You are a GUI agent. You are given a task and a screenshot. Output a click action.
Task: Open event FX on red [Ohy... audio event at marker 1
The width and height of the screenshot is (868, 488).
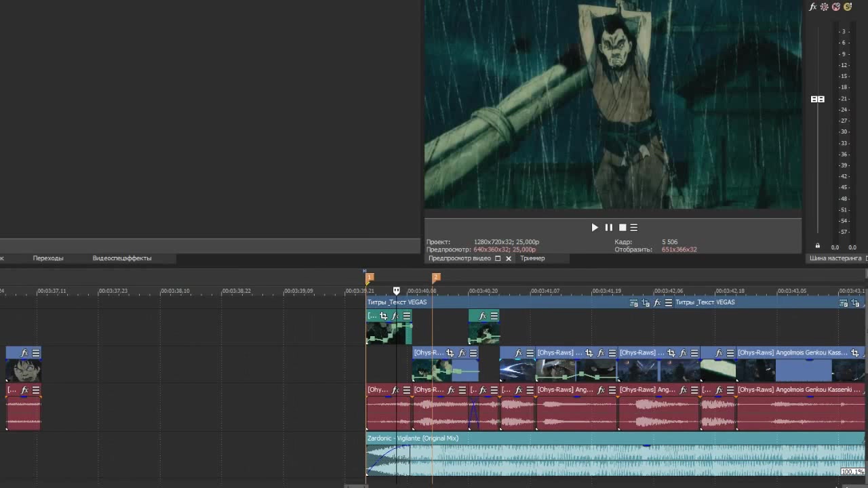(x=395, y=390)
